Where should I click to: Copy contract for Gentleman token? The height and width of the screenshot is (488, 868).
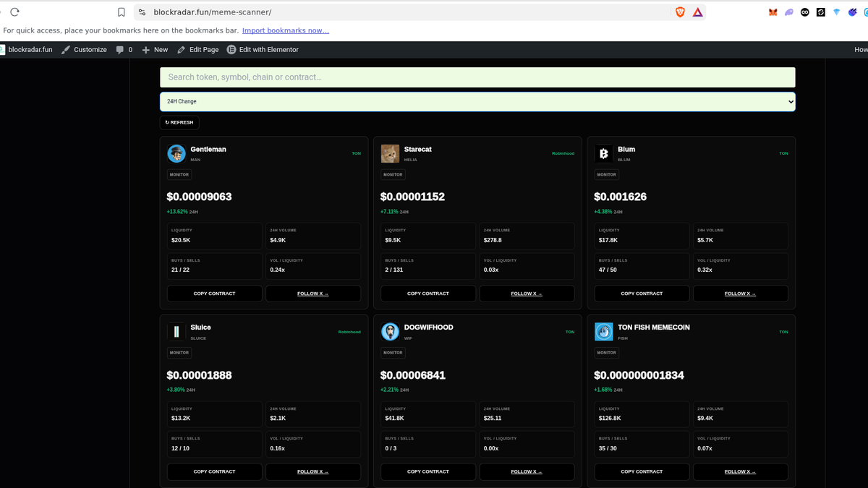click(215, 294)
